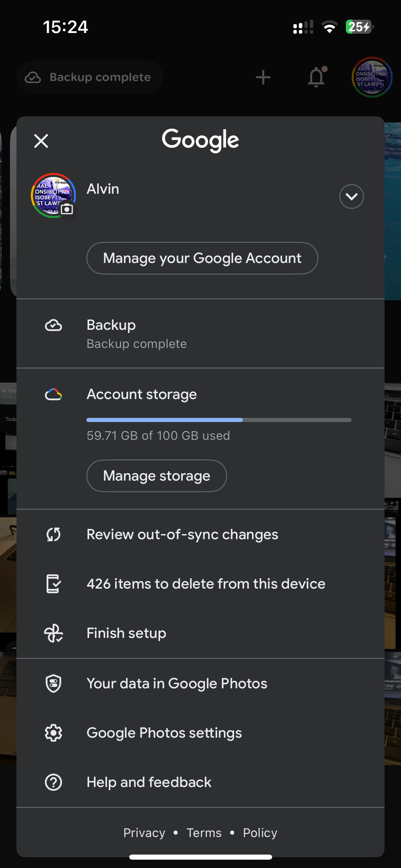The height and width of the screenshot is (868, 401).
Task: Open Manage your Google Account
Action: pyautogui.click(x=202, y=258)
